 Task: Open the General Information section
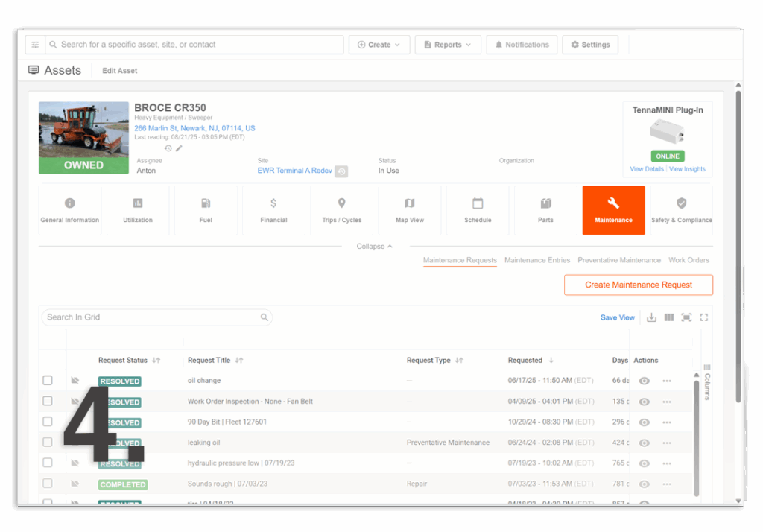point(70,210)
